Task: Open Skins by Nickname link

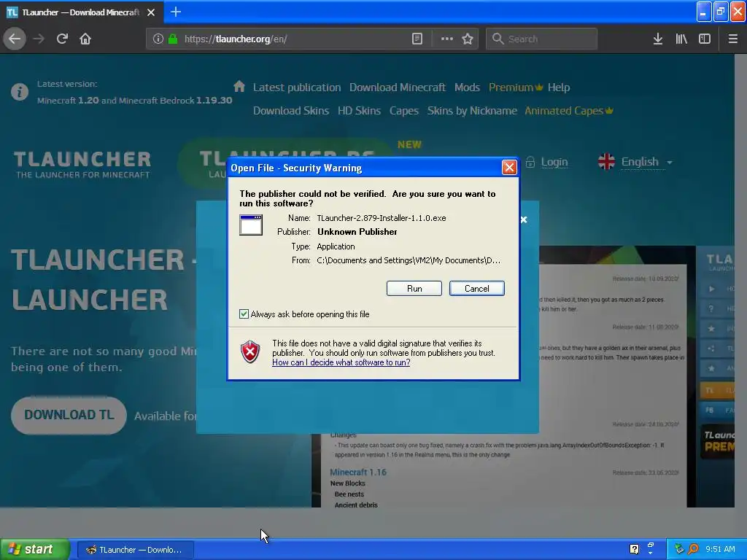Action: click(472, 111)
